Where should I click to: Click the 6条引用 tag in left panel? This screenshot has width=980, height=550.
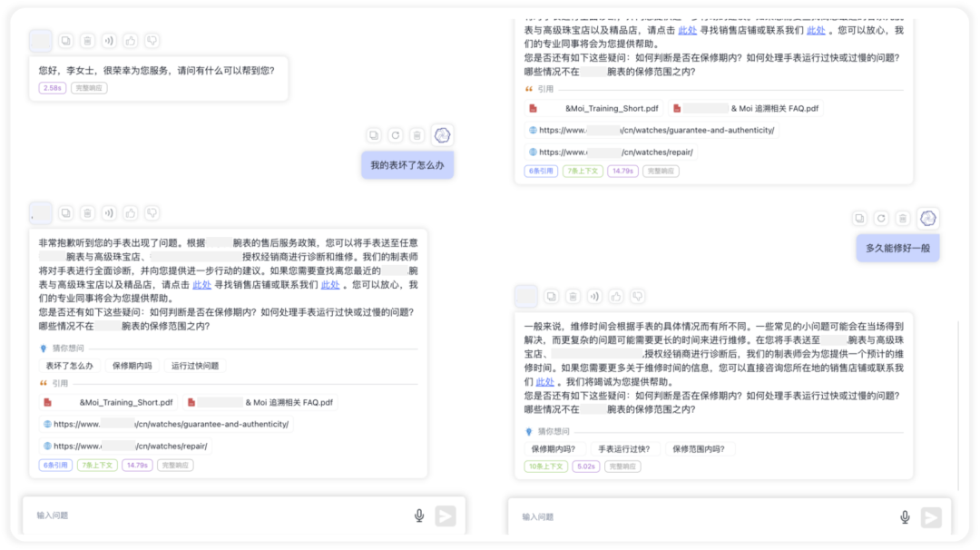(x=55, y=465)
